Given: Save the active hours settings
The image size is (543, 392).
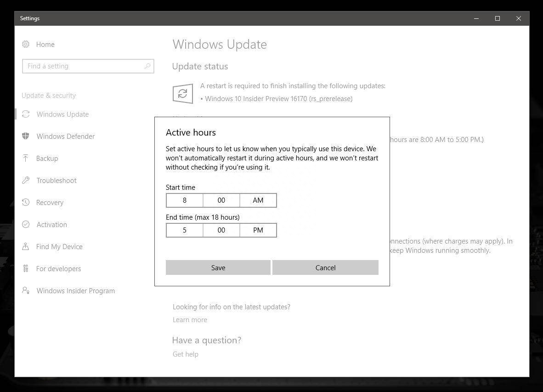Looking at the screenshot, I should [218, 267].
